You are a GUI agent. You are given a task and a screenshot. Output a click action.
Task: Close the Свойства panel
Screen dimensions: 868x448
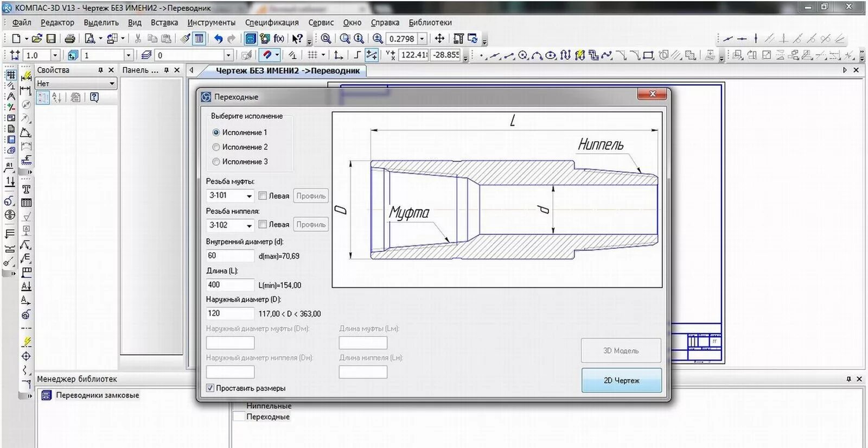pos(111,70)
